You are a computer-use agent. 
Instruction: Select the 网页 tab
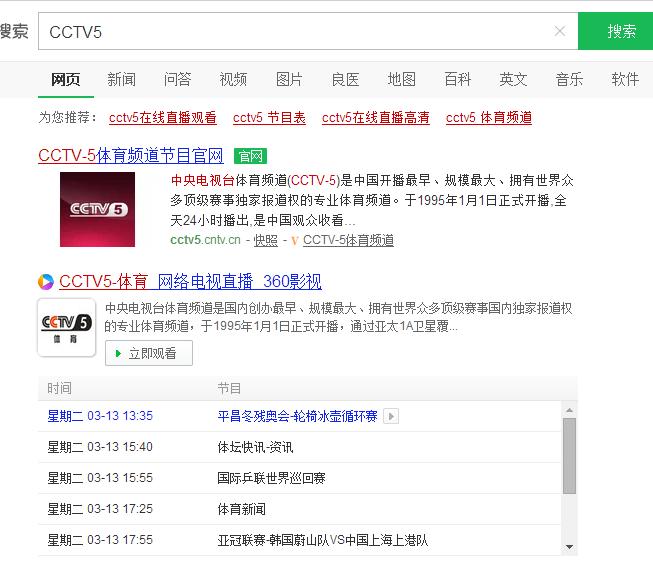pyautogui.click(x=65, y=79)
